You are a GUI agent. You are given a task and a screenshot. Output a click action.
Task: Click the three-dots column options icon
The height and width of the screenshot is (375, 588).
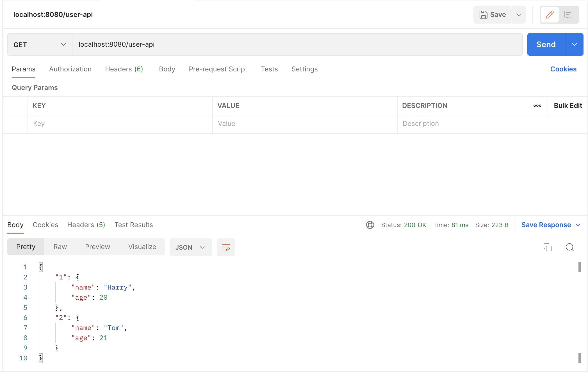(537, 106)
